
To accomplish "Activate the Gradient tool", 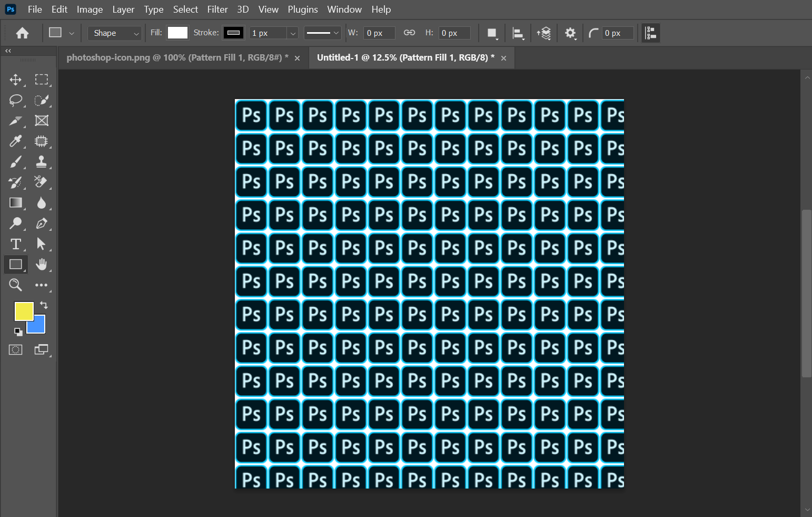I will [16, 203].
